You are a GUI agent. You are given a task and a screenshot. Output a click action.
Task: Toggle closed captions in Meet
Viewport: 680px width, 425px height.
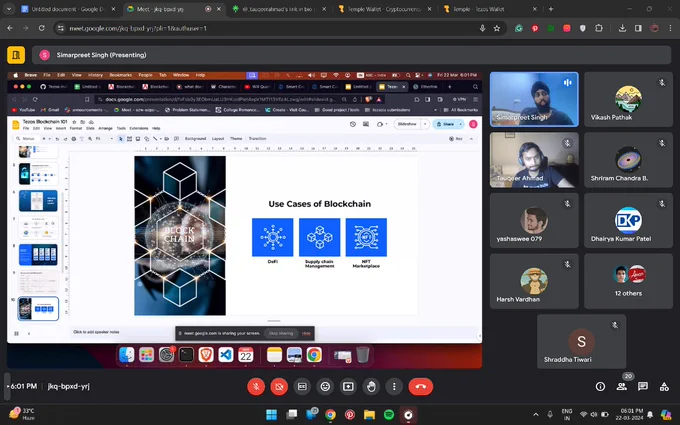pos(302,386)
